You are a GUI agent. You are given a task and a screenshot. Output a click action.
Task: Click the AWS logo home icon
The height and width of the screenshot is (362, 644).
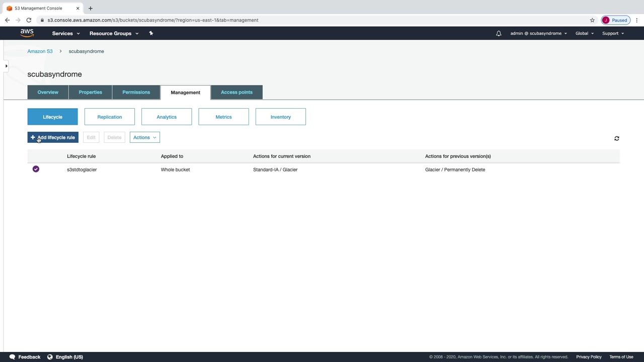[x=27, y=33]
